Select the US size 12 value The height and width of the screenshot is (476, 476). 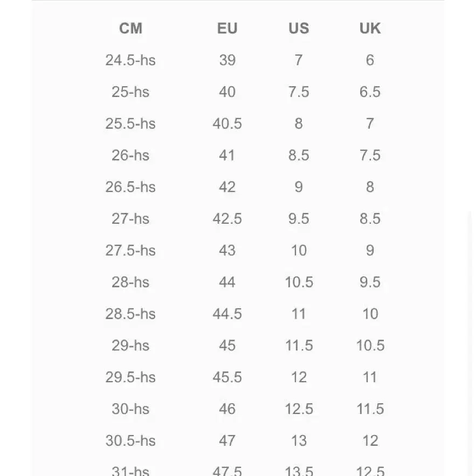coord(299,377)
